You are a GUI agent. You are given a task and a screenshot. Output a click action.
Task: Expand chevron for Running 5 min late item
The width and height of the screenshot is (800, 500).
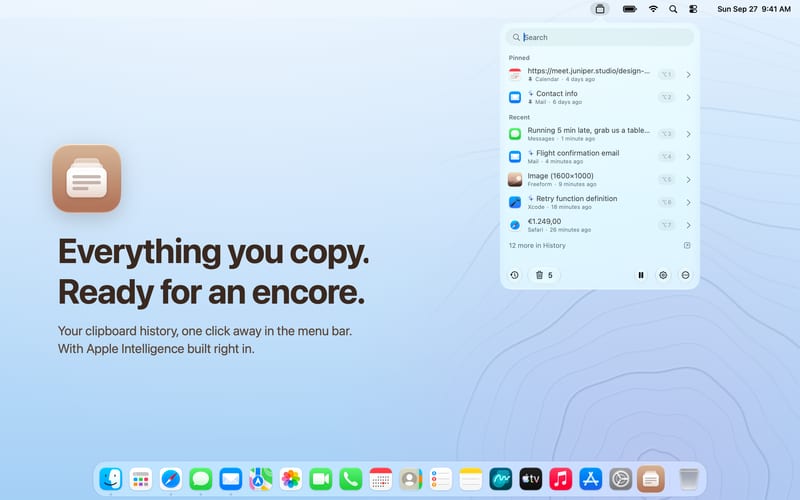688,134
